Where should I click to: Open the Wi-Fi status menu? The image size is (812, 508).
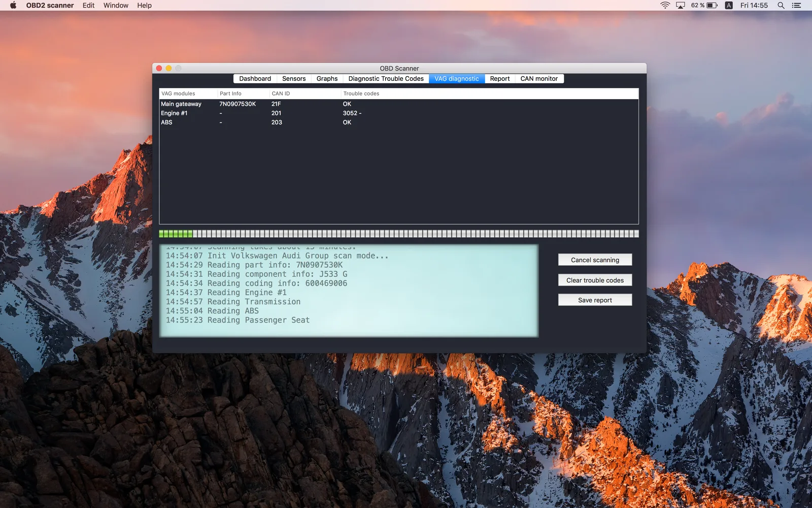[665, 5]
